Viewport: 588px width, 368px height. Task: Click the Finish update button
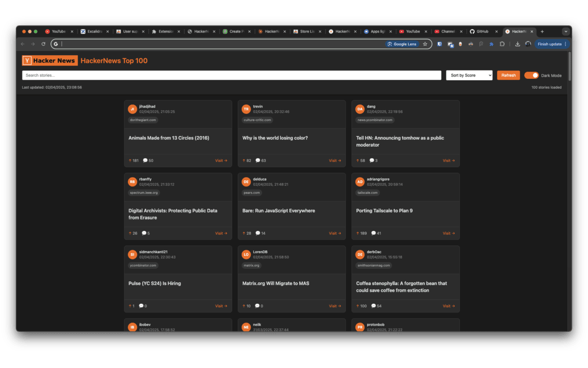click(x=552, y=44)
